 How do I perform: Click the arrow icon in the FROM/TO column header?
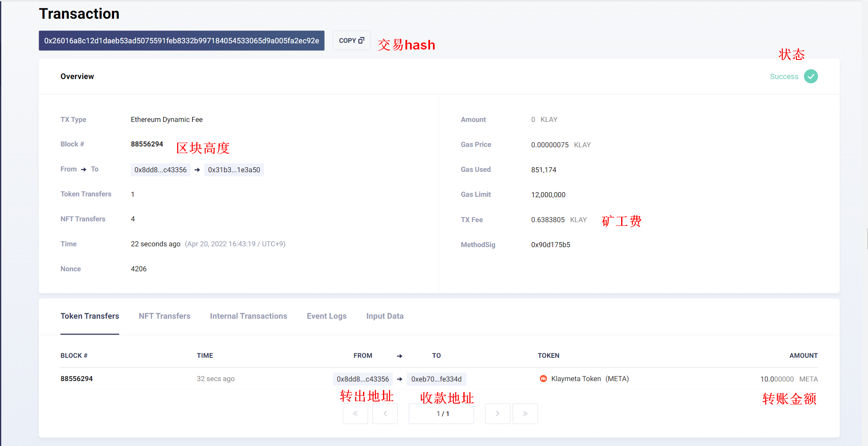point(399,356)
